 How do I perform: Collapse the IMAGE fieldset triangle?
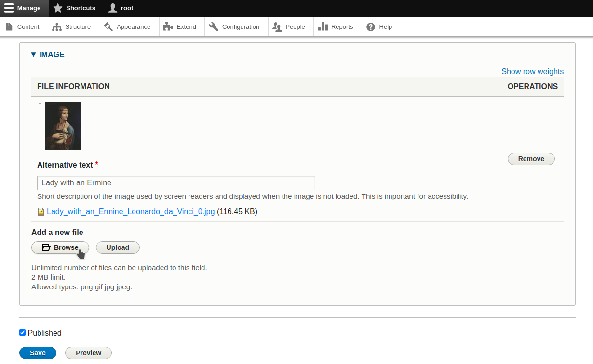[x=33, y=55]
